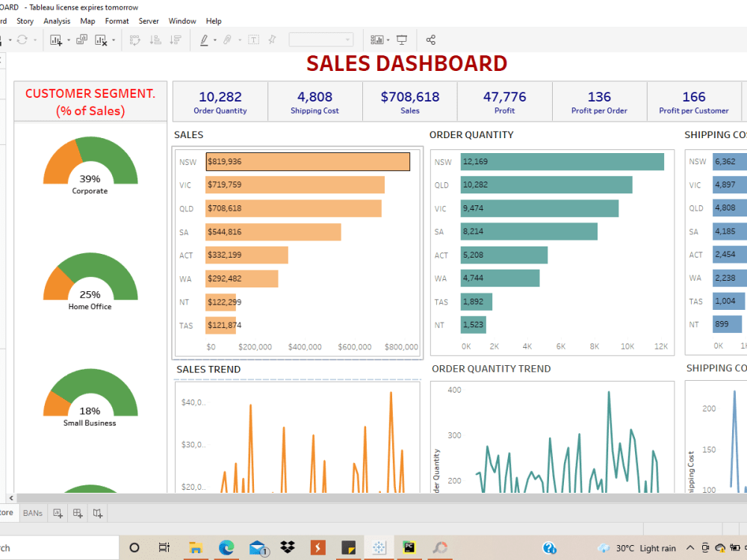Swap rows and columns
This screenshot has height=560, width=747.
[135, 40]
